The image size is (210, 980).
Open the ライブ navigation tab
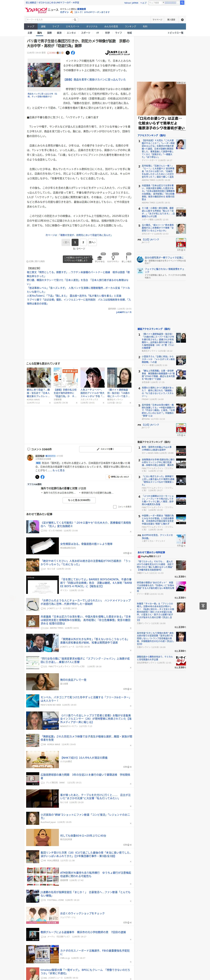click(56, 27)
